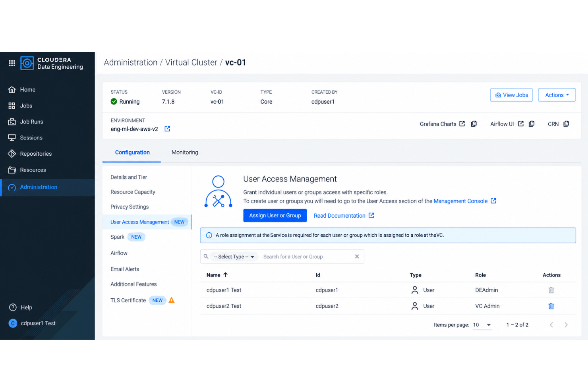This screenshot has width=588, height=392.
Task: Open Airflow UI external link icon
Action: click(x=521, y=124)
